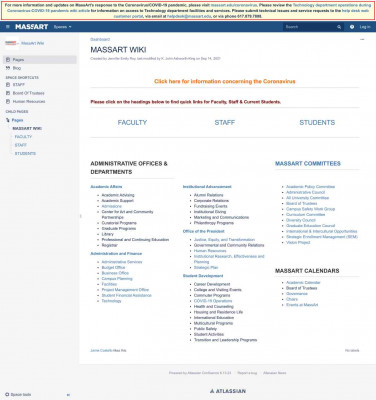Screen dimensions: 376x400
Task: Open Student Financial Assistance link
Action: [x=127, y=295]
